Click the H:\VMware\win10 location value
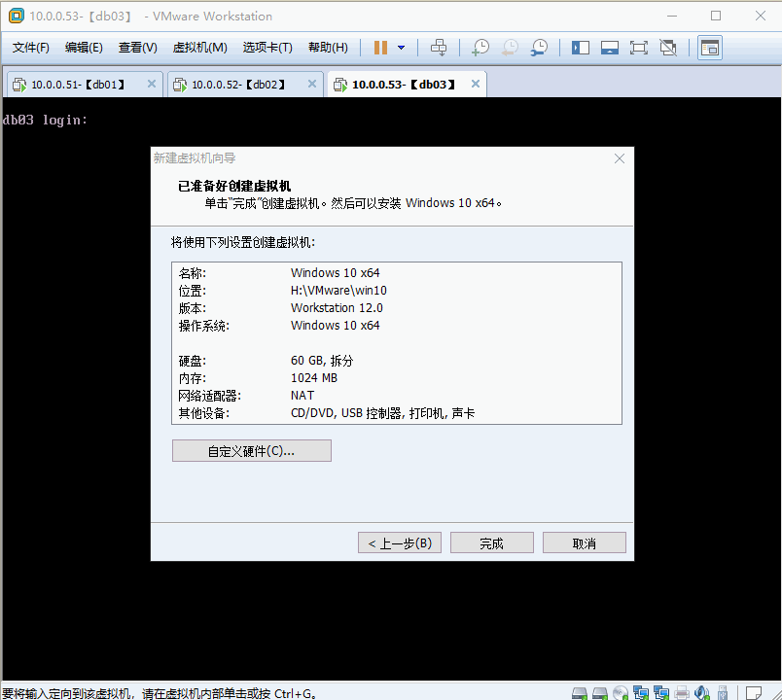 (x=338, y=291)
